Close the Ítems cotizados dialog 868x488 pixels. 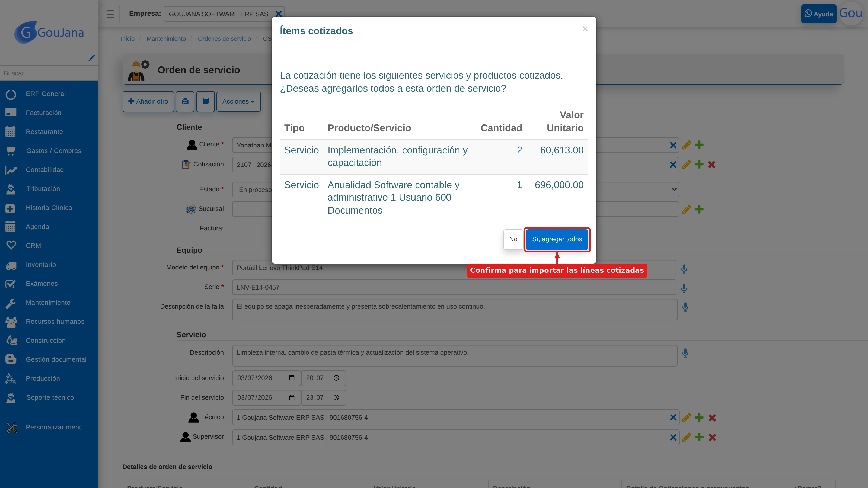585,29
